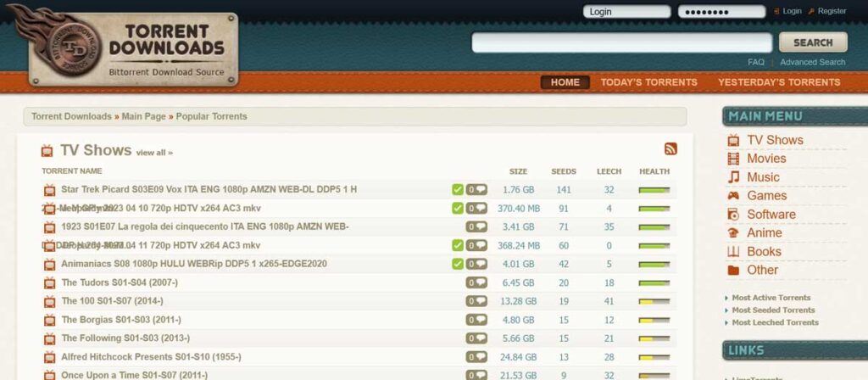Image resolution: width=868 pixels, height=380 pixels.
Task: Click the TV icon next to The 100
Action: click(50, 301)
